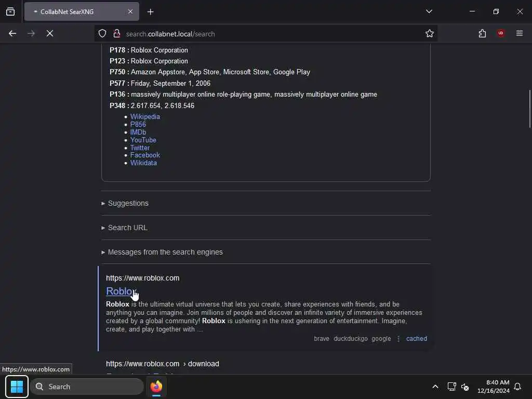Click the taskbar Search box
This screenshot has width=532, height=399.
[87, 387]
